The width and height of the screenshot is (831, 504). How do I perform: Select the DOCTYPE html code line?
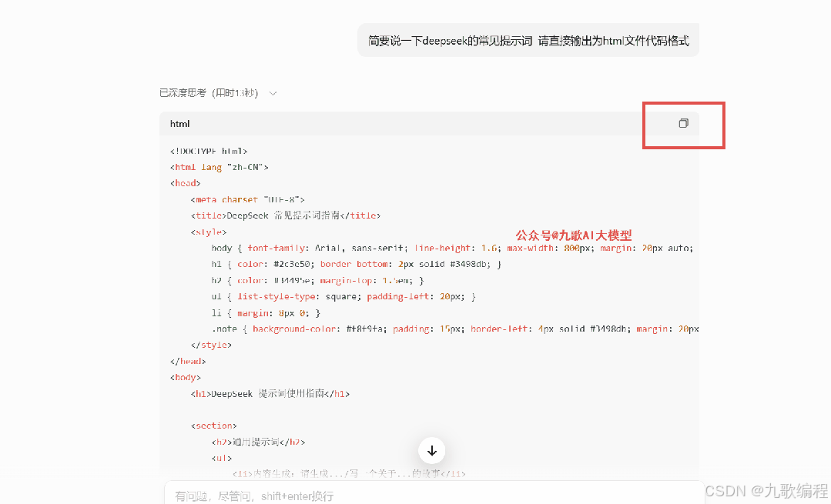[209, 152]
